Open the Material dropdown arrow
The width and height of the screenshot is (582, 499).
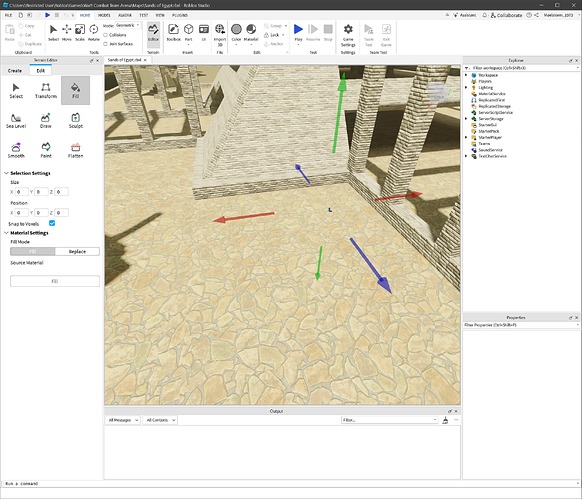click(x=251, y=45)
